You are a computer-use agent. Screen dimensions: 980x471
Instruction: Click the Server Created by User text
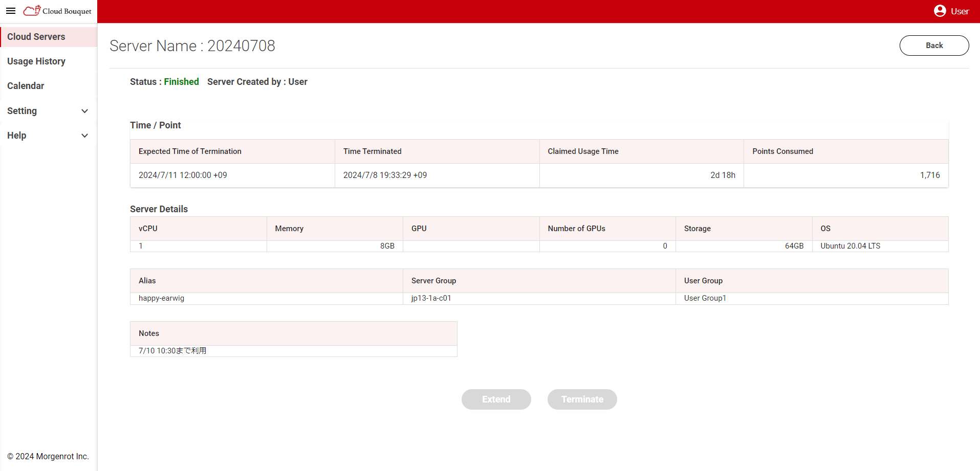[x=257, y=82]
